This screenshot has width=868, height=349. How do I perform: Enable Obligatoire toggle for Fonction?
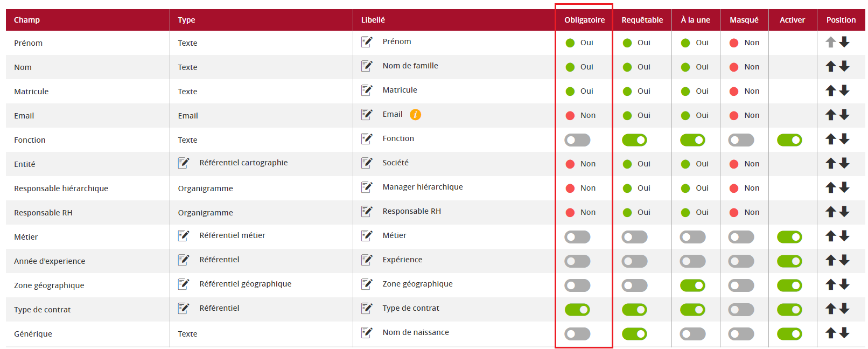click(x=577, y=140)
